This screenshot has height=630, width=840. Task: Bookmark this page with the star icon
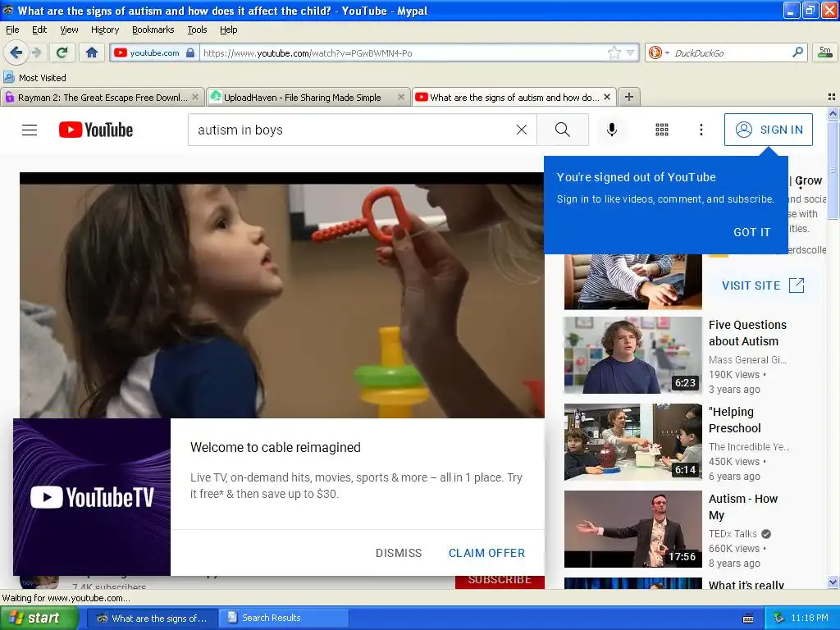point(614,52)
